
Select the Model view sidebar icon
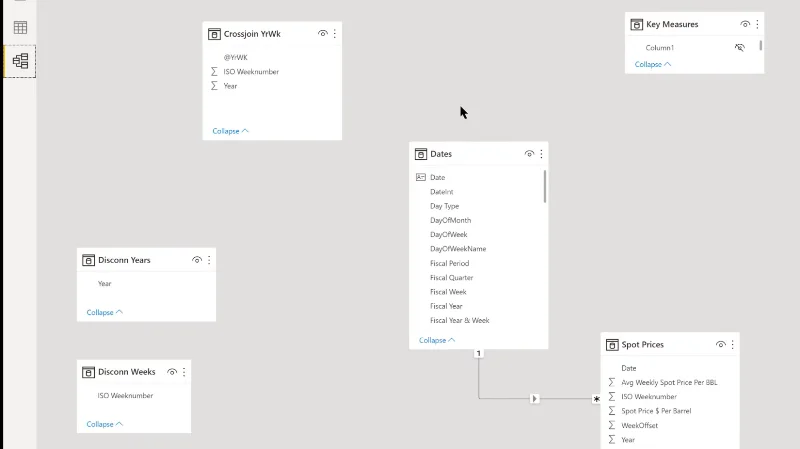[x=20, y=61]
